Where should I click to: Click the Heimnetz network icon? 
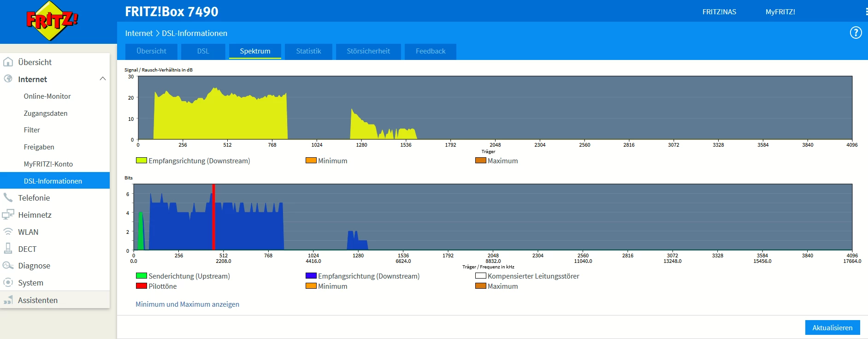point(8,214)
